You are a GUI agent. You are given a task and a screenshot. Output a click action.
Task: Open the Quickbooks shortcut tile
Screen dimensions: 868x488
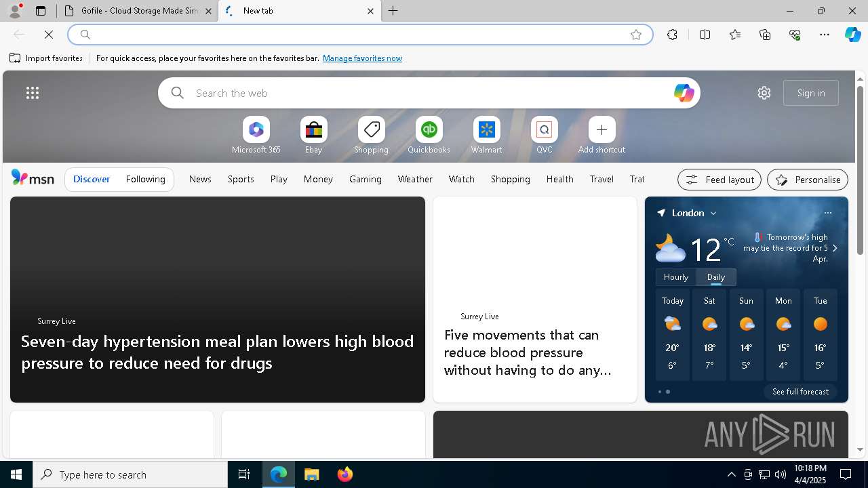pyautogui.click(x=429, y=136)
